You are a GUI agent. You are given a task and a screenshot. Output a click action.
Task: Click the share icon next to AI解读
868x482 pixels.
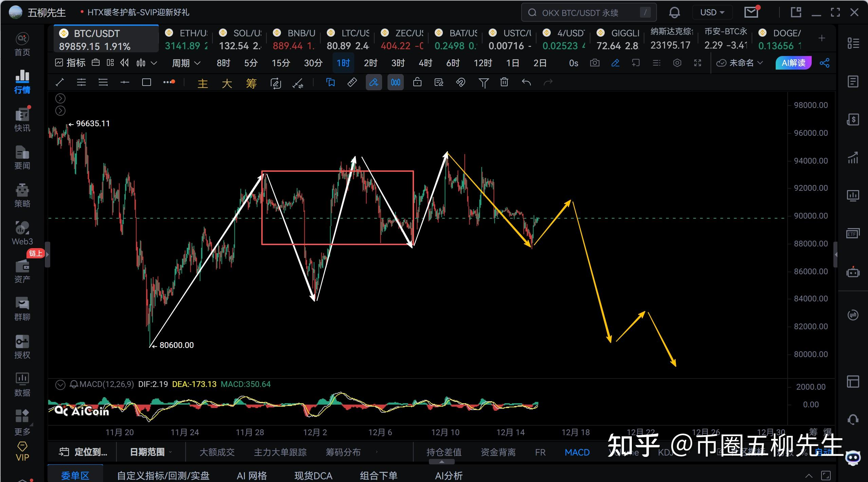[825, 63]
